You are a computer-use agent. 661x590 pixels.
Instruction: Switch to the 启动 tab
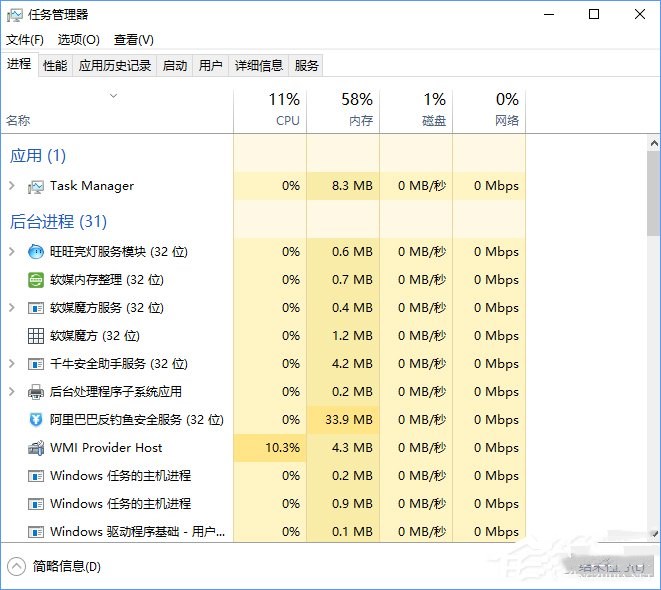[x=175, y=65]
